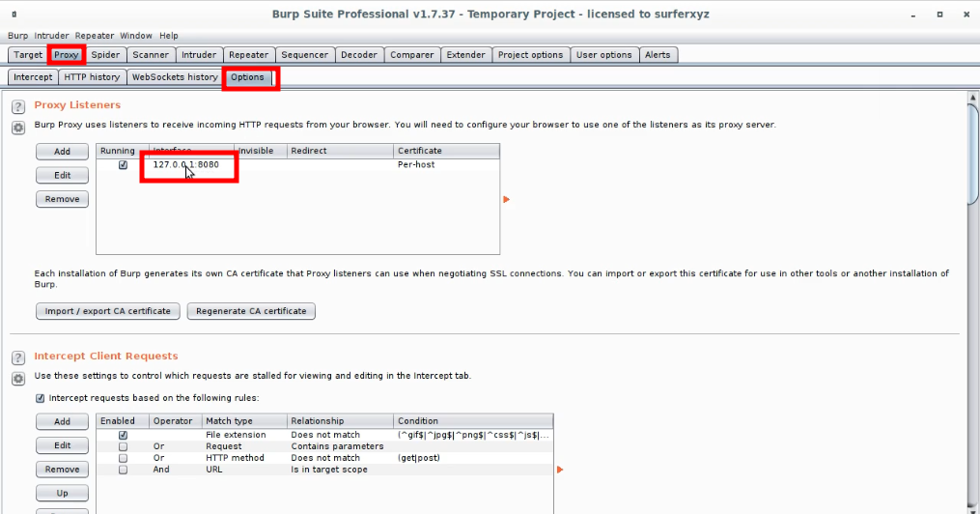The image size is (980, 514).
Task: Add a new intercept request rule
Action: 62,421
